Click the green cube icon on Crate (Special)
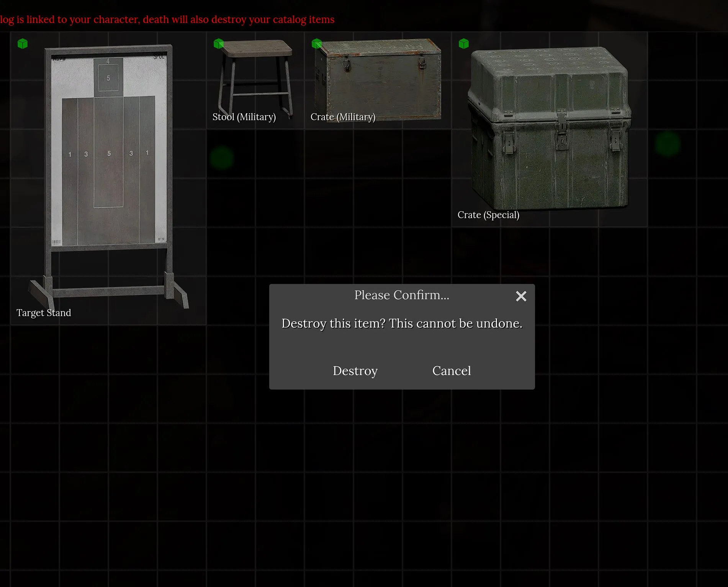The width and height of the screenshot is (728, 587). pyautogui.click(x=463, y=44)
